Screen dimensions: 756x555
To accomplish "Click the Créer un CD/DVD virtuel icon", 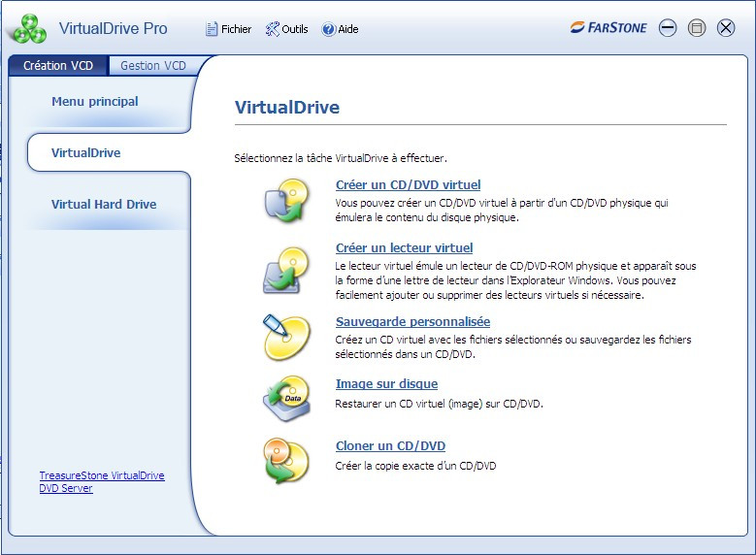I will pos(286,200).
